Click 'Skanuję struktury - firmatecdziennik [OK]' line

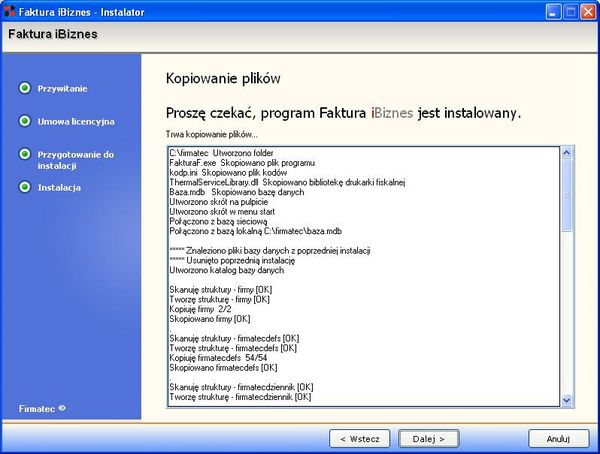(241, 387)
